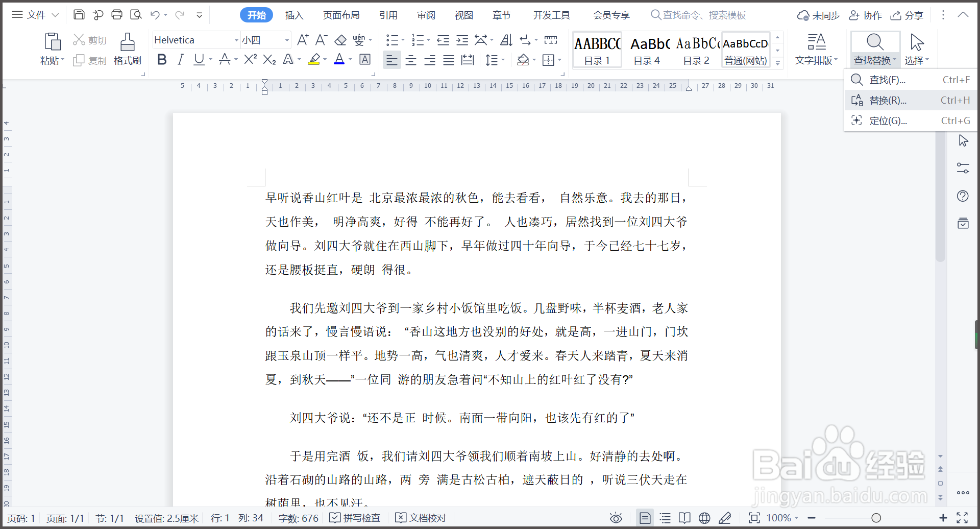This screenshot has width=980, height=529.
Task: Open the 文字排版 text layout tool
Action: (x=815, y=49)
